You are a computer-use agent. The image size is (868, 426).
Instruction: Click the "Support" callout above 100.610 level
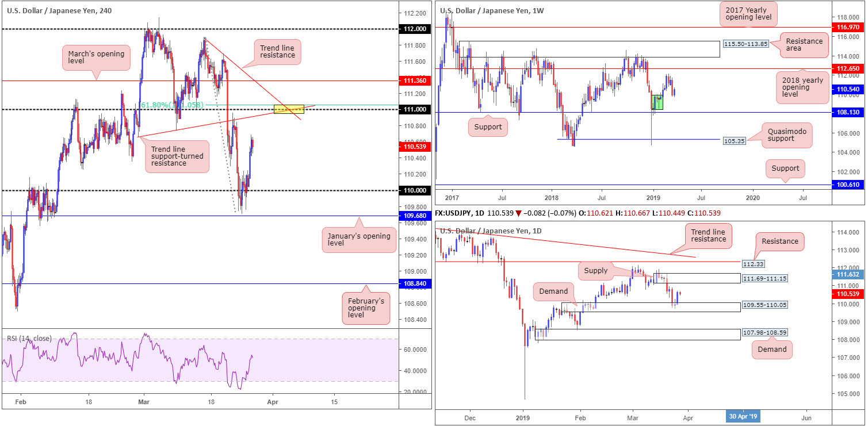[x=786, y=168]
